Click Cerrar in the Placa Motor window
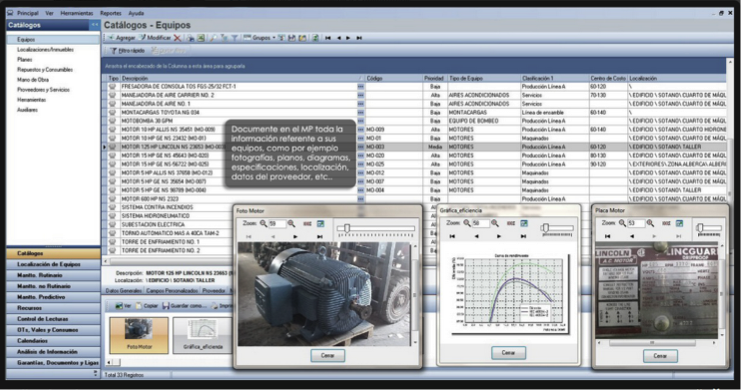Image resolution: width=741 pixels, height=390 pixels. (x=660, y=356)
